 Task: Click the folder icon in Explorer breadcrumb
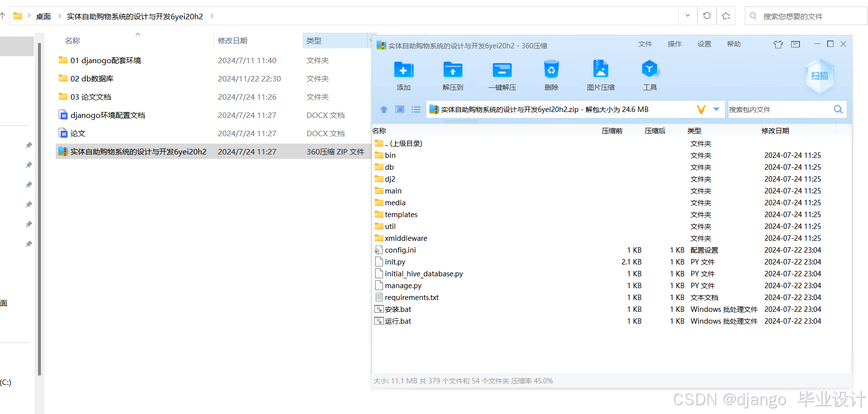pyautogui.click(x=18, y=16)
